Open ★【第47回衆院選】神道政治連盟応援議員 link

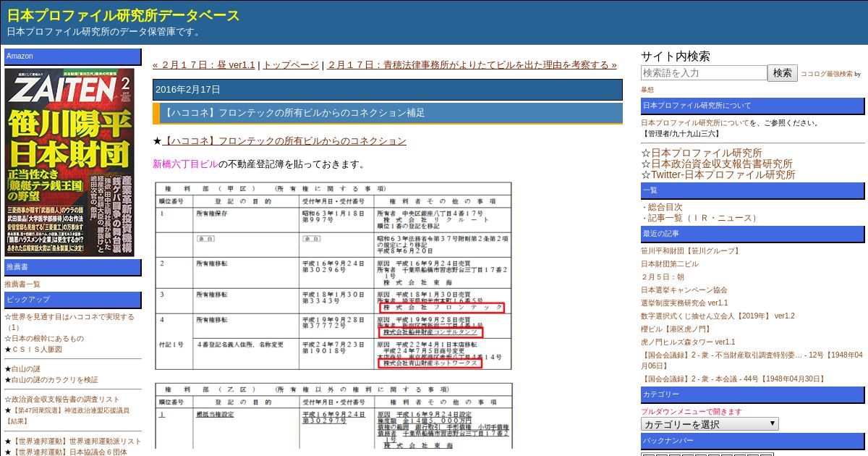[67, 415]
